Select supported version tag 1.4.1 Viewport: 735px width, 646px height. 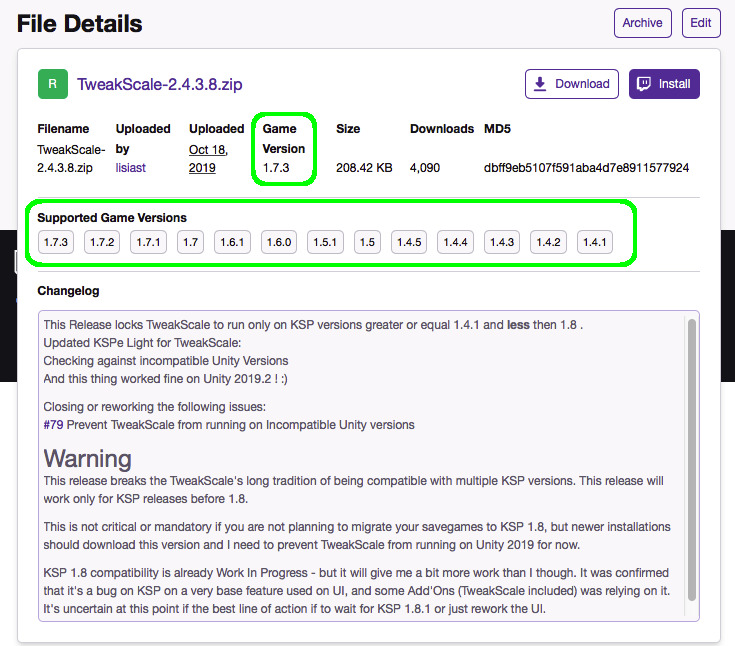pos(594,242)
